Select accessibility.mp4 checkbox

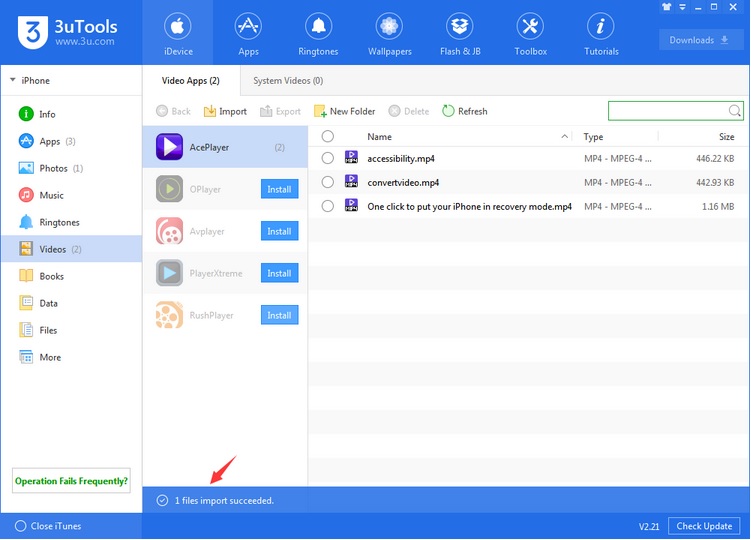(328, 158)
